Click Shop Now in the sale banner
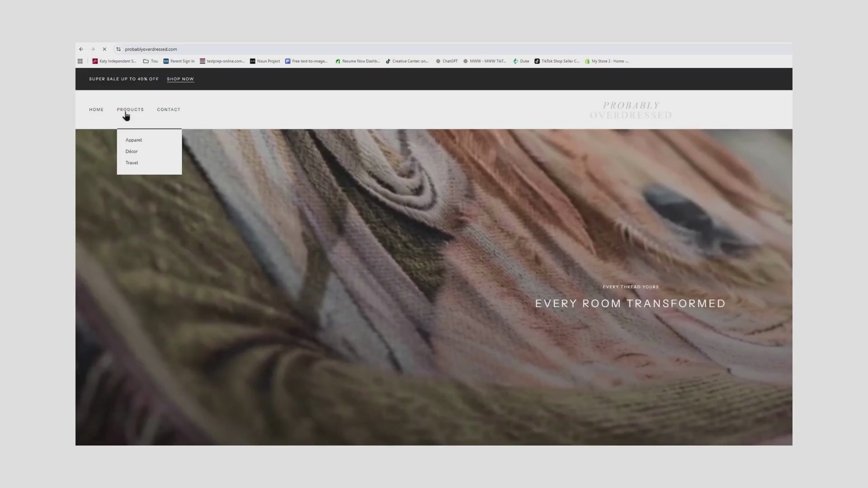This screenshot has height=488, width=868. [x=180, y=79]
